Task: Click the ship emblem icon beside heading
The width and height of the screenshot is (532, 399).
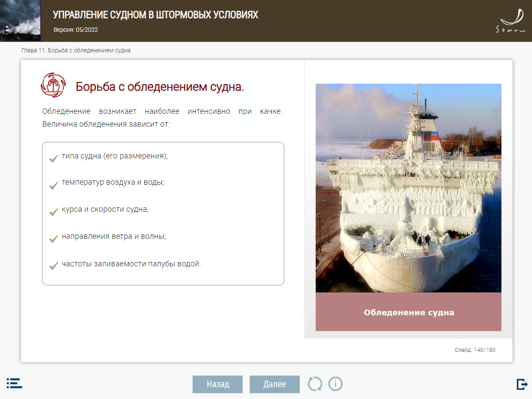Action: (x=54, y=85)
